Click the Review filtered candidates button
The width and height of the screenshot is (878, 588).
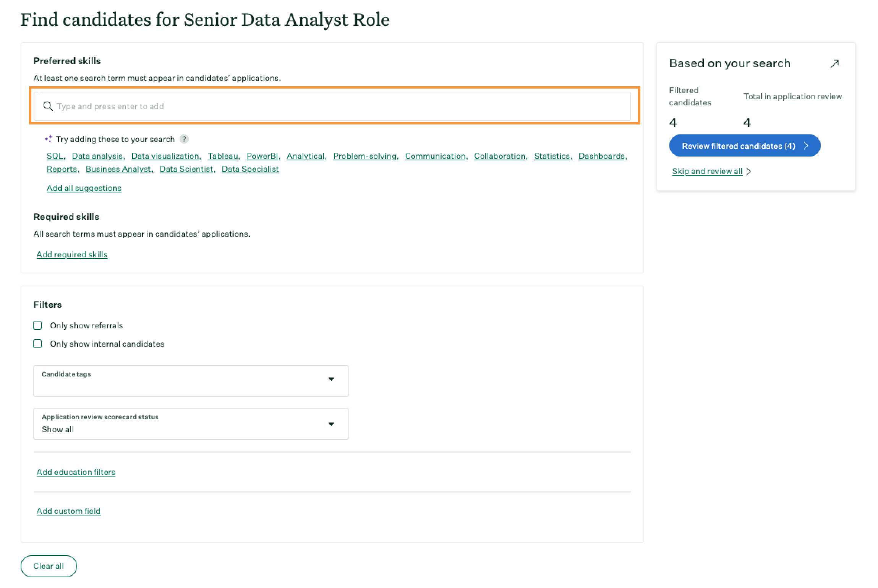coord(744,146)
